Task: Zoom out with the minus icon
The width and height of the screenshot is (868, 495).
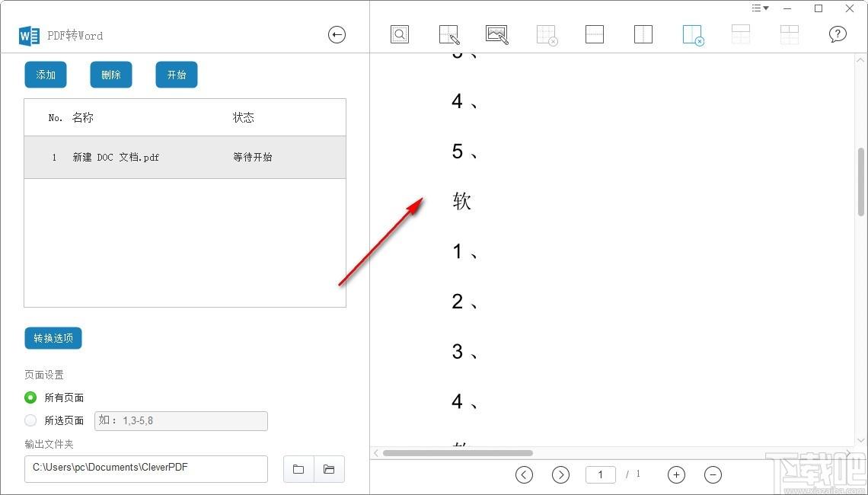Action: tap(713, 474)
